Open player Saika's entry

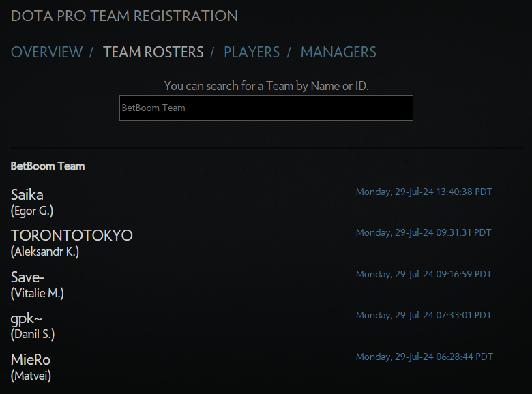(x=27, y=195)
